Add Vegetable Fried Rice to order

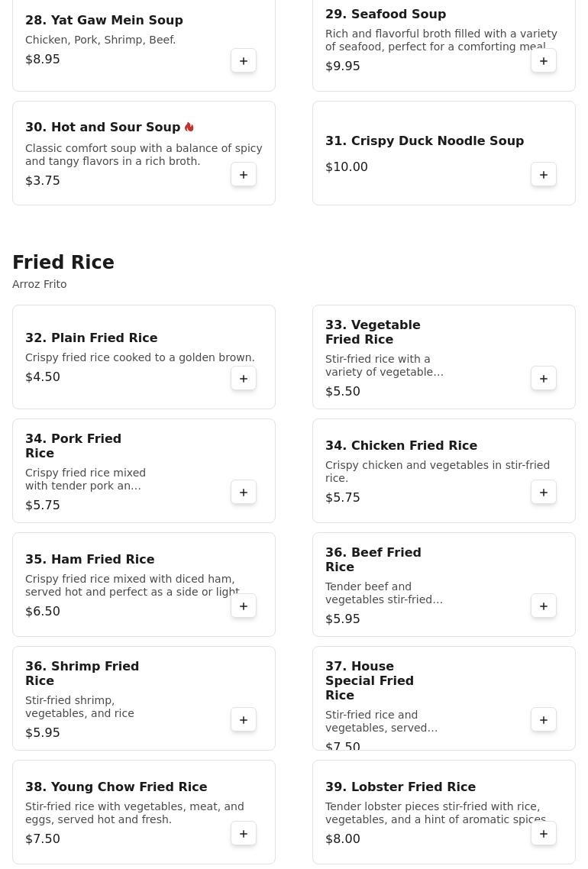pos(544,379)
